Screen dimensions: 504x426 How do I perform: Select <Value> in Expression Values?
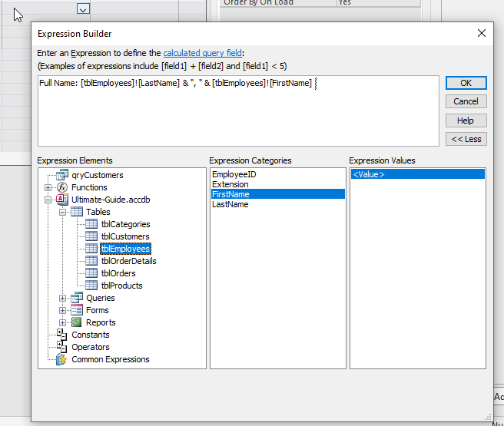click(368, 175)
